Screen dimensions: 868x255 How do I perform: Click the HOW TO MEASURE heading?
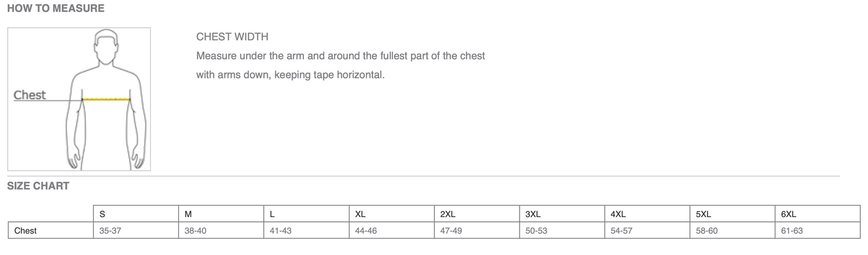click(55, 8)
